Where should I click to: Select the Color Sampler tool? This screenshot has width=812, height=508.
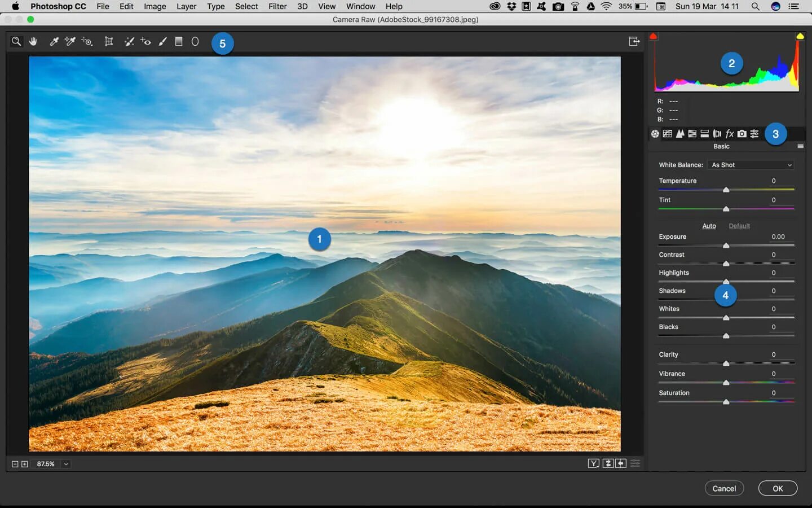coord(70,41)
